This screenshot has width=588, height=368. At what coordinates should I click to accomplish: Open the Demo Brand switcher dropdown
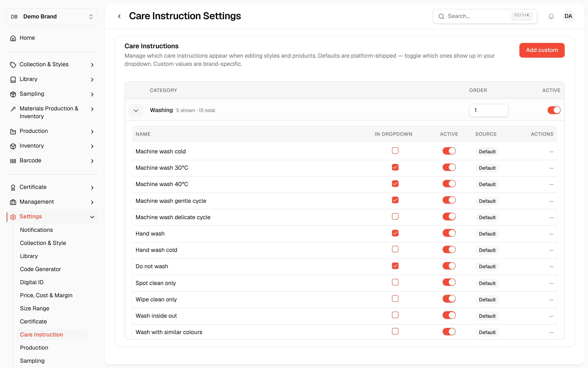tap(52, 17)
